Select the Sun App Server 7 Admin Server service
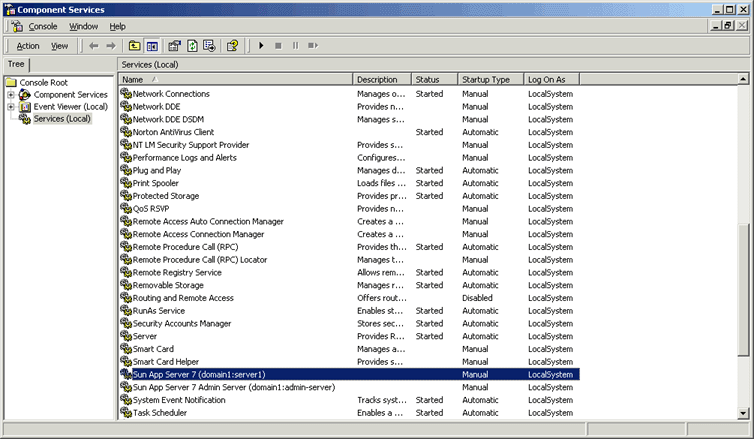The height and width of the screenshot is (439, 754). point(234,387)
